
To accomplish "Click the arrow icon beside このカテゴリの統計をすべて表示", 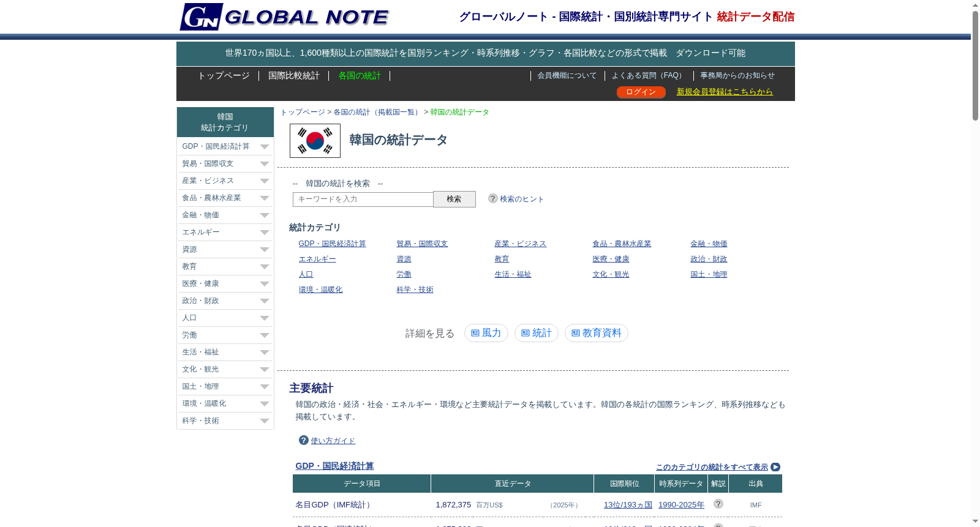I will click(775, 467).
